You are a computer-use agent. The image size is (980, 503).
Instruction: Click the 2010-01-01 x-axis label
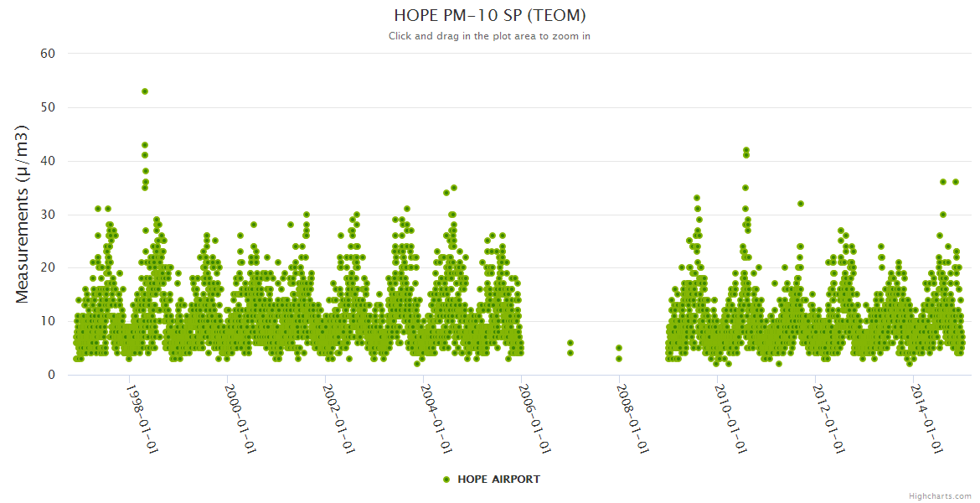coord(730,418)
